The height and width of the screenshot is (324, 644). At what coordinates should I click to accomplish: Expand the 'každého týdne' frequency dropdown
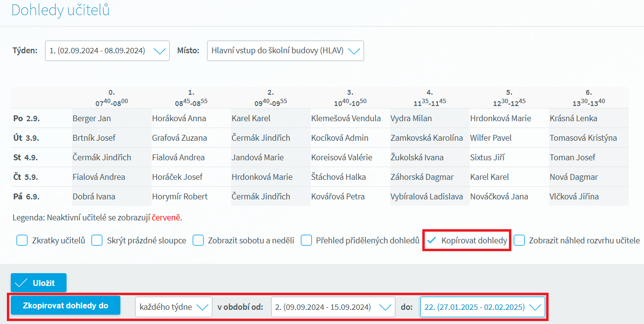pos(174,307)
